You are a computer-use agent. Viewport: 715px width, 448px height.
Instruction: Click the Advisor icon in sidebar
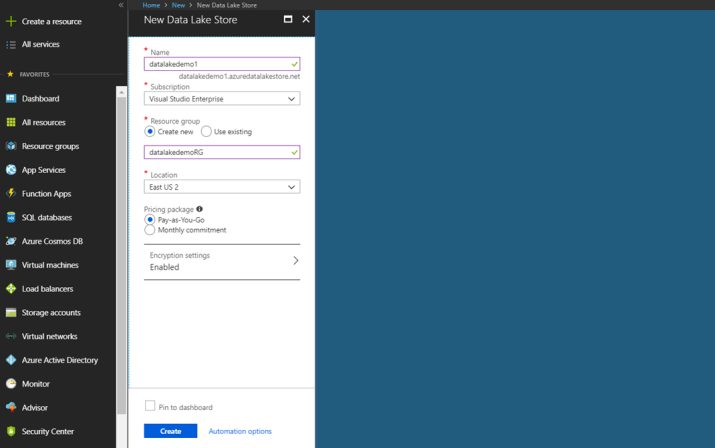point(11,407)
